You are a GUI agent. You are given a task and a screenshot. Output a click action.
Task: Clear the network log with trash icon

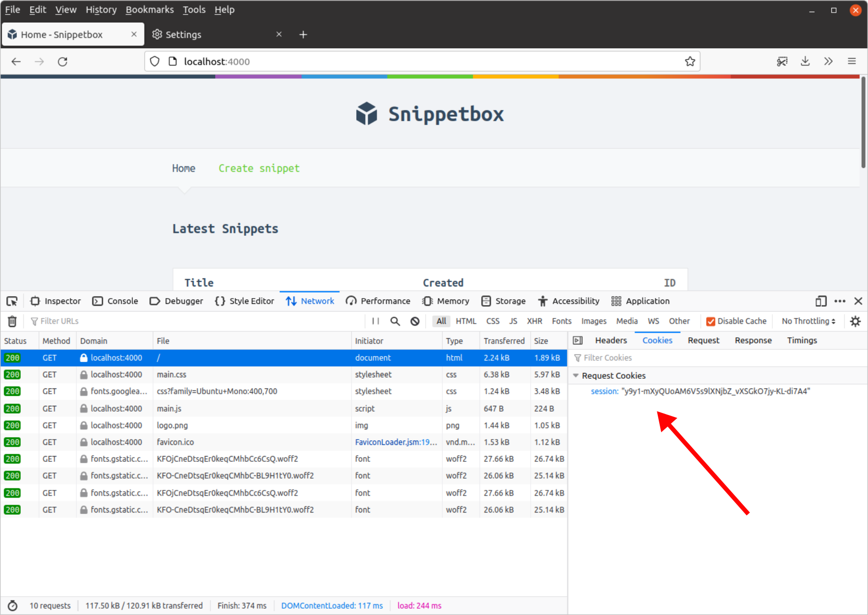(13, 321)
